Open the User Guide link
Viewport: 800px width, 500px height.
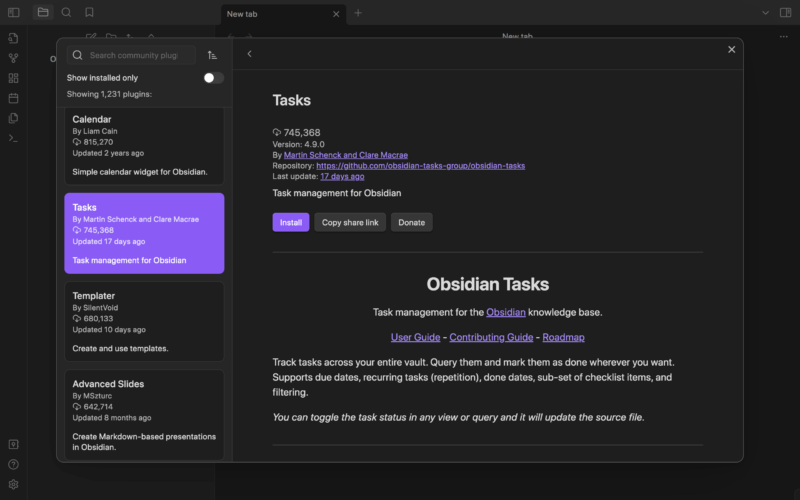coord(415,337)
